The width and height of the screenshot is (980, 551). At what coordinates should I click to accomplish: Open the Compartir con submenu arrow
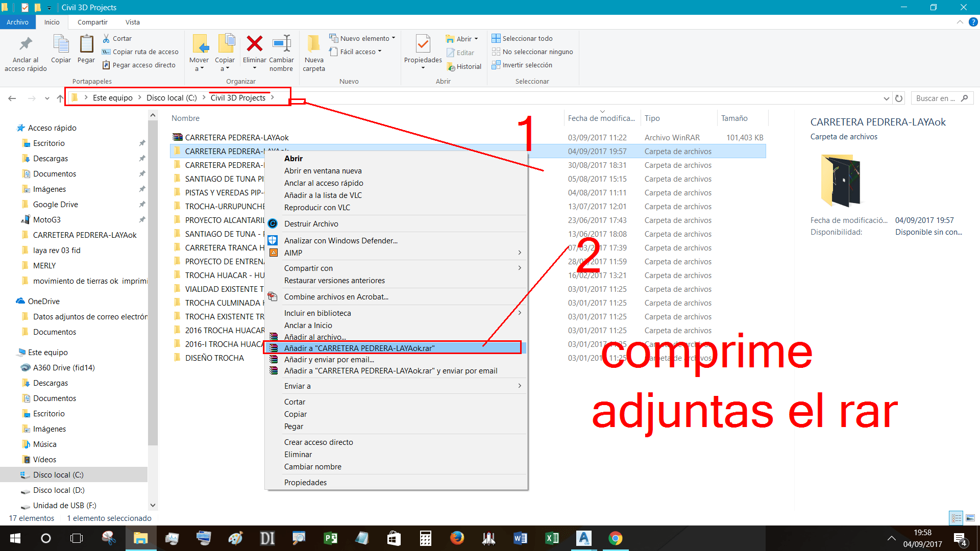click(519, 268)
